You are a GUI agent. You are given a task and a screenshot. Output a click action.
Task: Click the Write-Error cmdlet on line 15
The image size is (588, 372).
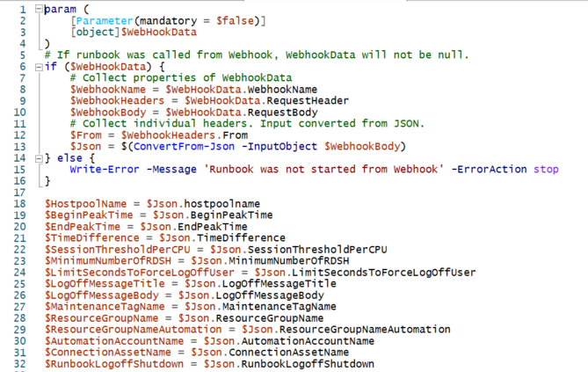coord(105,170)
